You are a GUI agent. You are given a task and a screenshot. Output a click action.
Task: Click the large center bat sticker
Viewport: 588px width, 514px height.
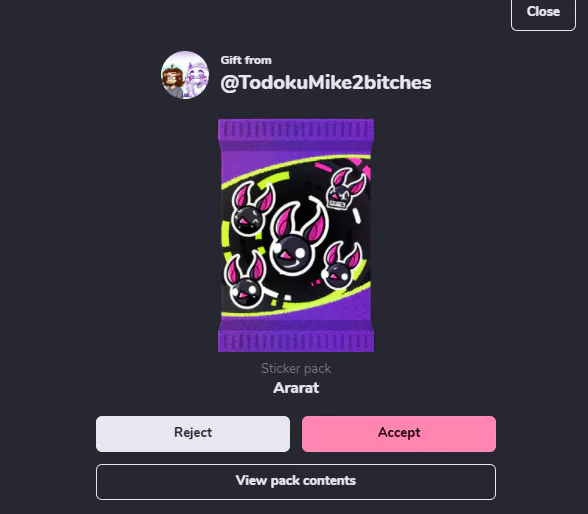pos(298,237)
